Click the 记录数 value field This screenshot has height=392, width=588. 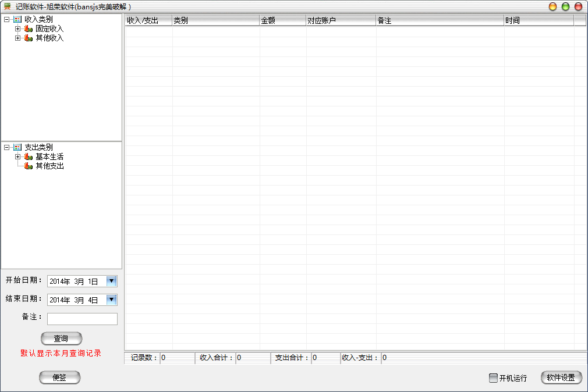tap(177, 358)
